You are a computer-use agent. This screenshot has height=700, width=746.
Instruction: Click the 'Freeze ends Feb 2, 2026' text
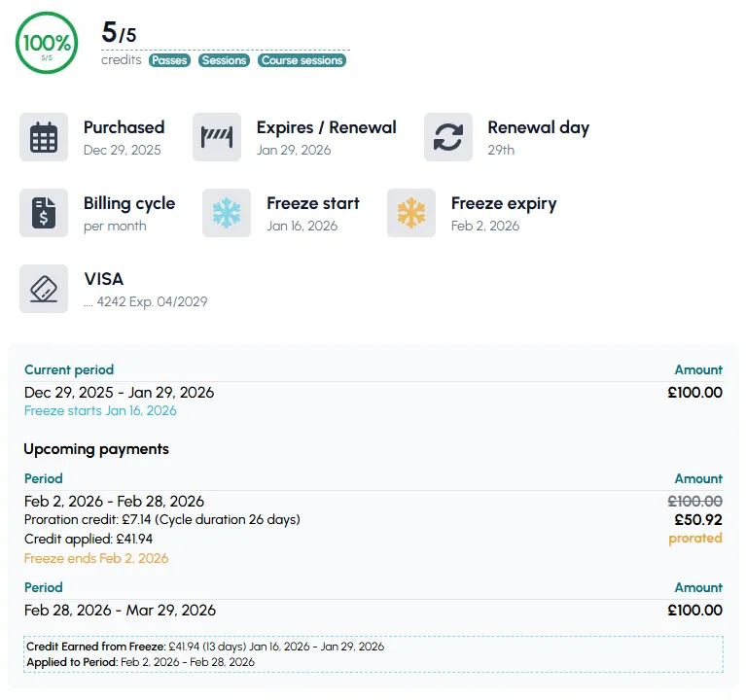[x=96, y=558]
